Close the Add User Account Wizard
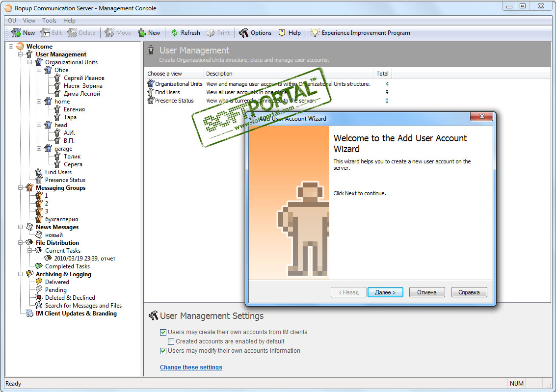Image resolution: width=556 pixels, height=392 pixels. pyautogui.click(x=481, y=116)
